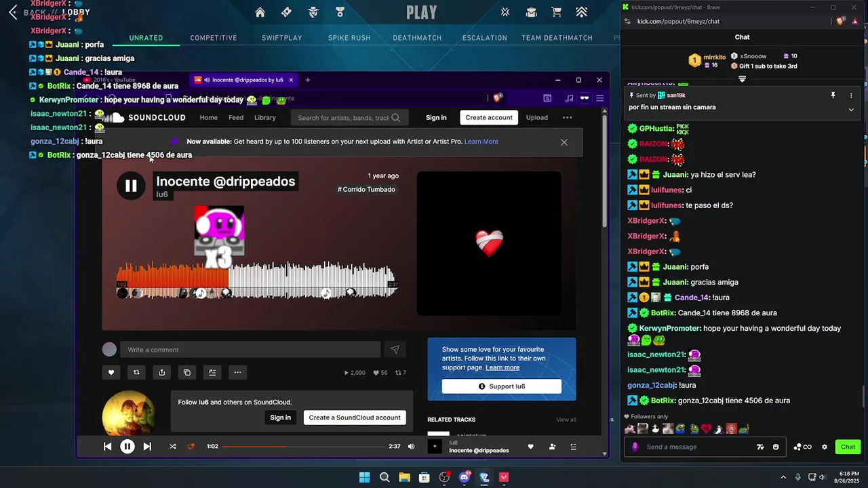Focus SoundCloud search artists field
This screenshot has height=488, width=868.
tap(349, 117)
